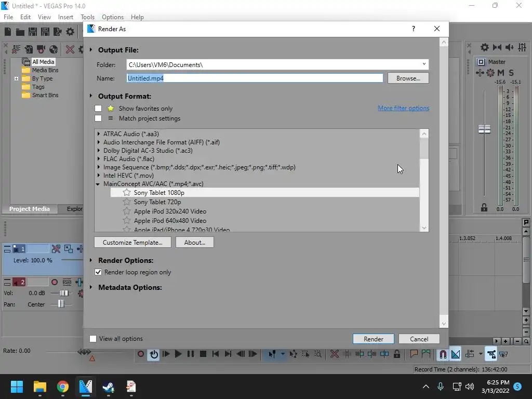The image size is (532, 399).
Task: Collapse the Output File section
Action: (91, 50)
